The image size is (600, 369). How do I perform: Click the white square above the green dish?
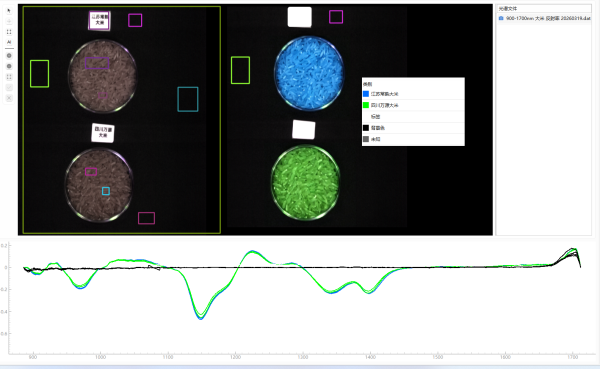tap(304, 129)
